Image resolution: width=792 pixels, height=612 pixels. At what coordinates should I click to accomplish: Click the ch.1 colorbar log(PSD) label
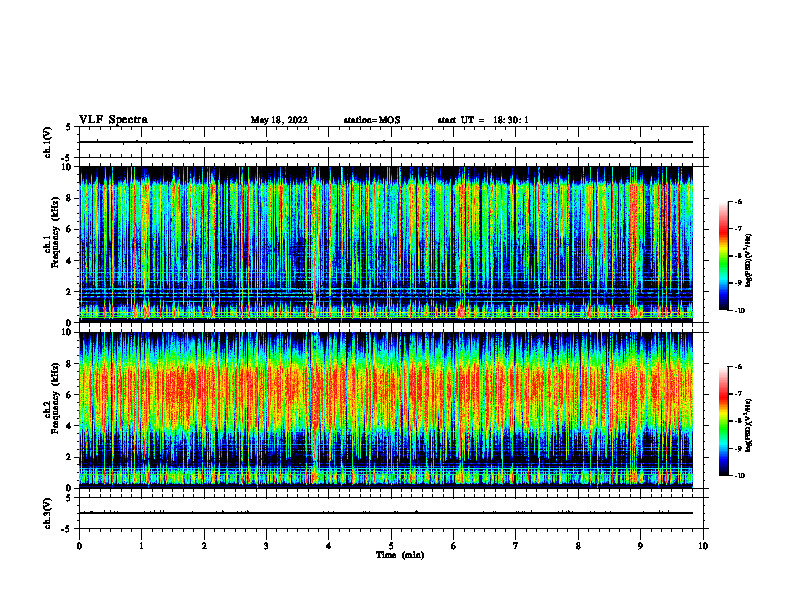(x=749, y=261)
